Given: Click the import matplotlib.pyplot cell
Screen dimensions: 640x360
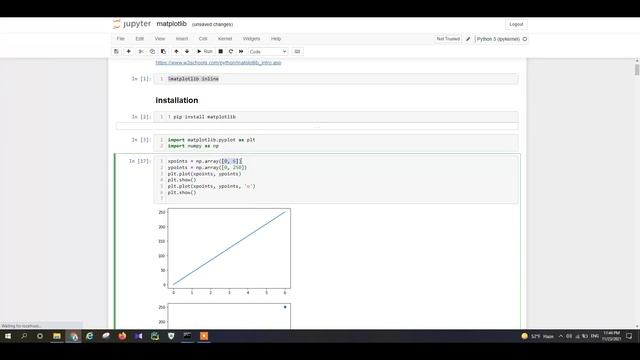Looking at the screenshot, I should pos(336,143).
